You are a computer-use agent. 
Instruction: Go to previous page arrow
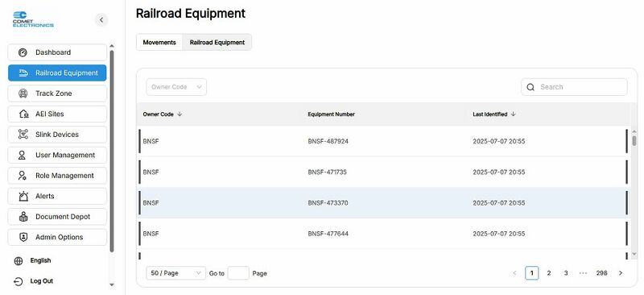point(514,273)
